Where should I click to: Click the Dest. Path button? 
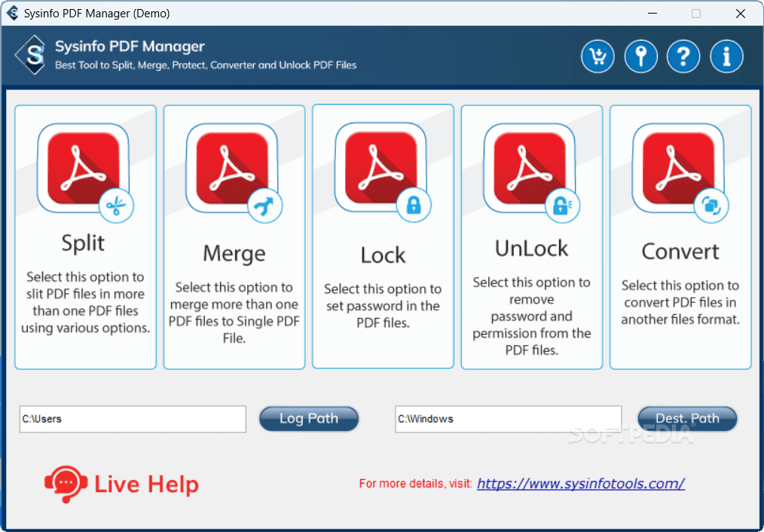click(x=687, y=418)
